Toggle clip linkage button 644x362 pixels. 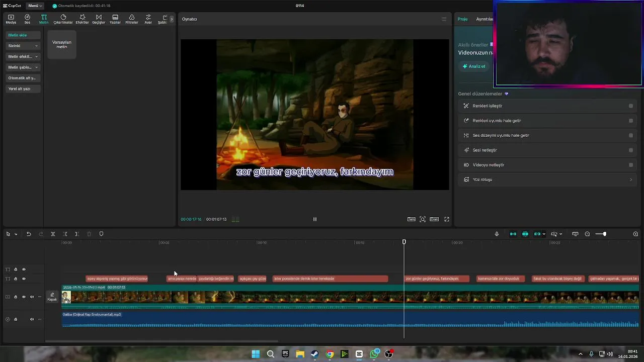pyautogui.click(x=537, y=234)
